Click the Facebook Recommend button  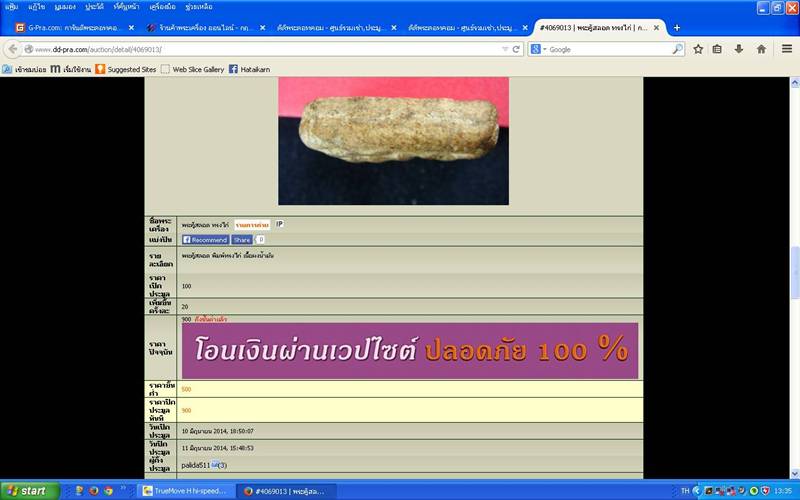click(x=205, y=239)
